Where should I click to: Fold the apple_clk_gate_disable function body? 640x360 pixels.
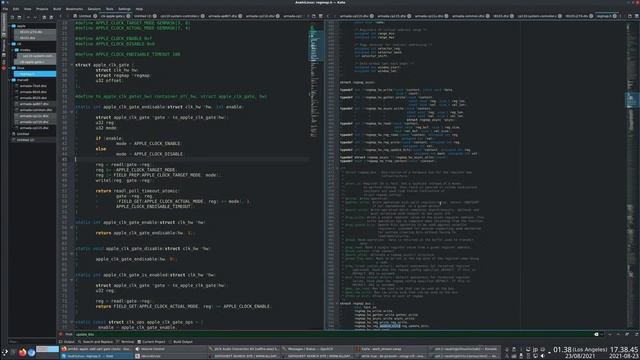tap(72, 253)
